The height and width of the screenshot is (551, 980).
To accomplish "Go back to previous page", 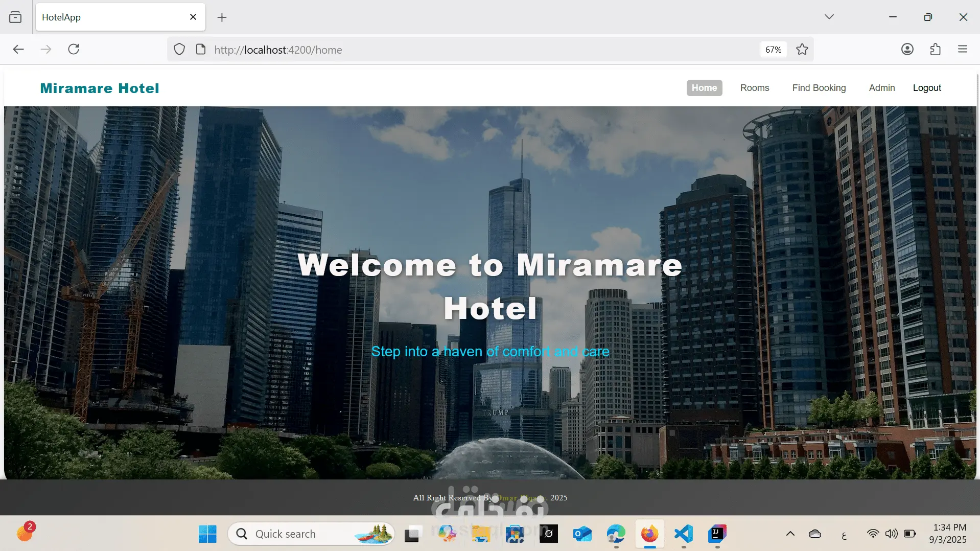I will (18, 50).
